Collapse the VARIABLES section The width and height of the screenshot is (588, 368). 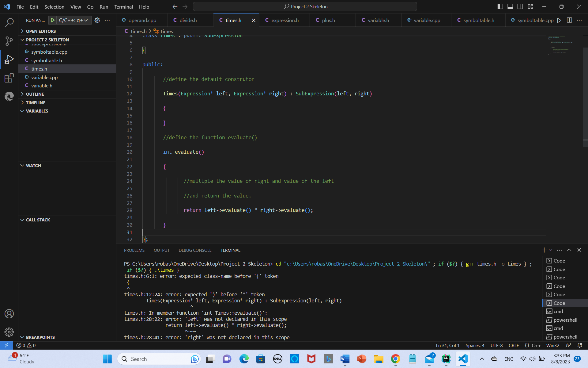pyautogui.click(x=37, y=111)
